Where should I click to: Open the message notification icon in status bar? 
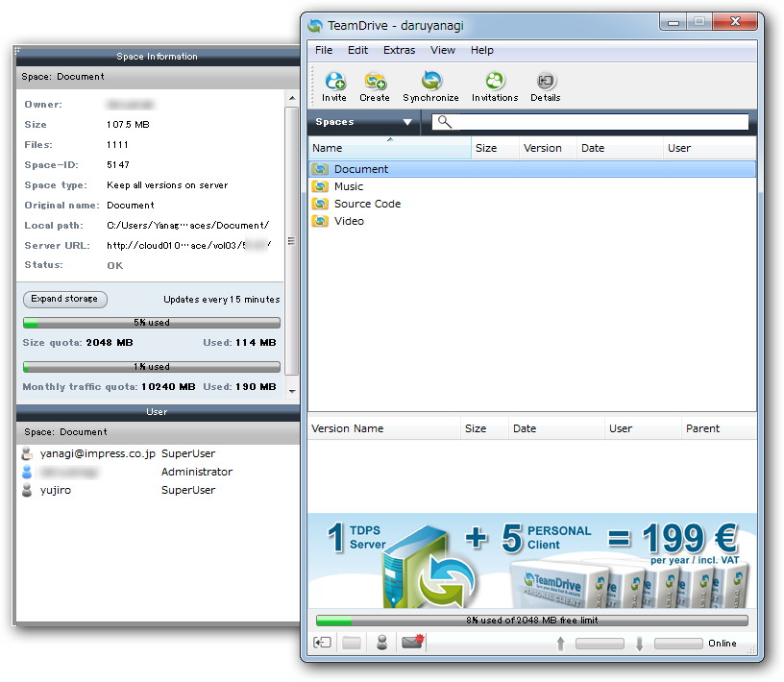[x=411, y=642]
